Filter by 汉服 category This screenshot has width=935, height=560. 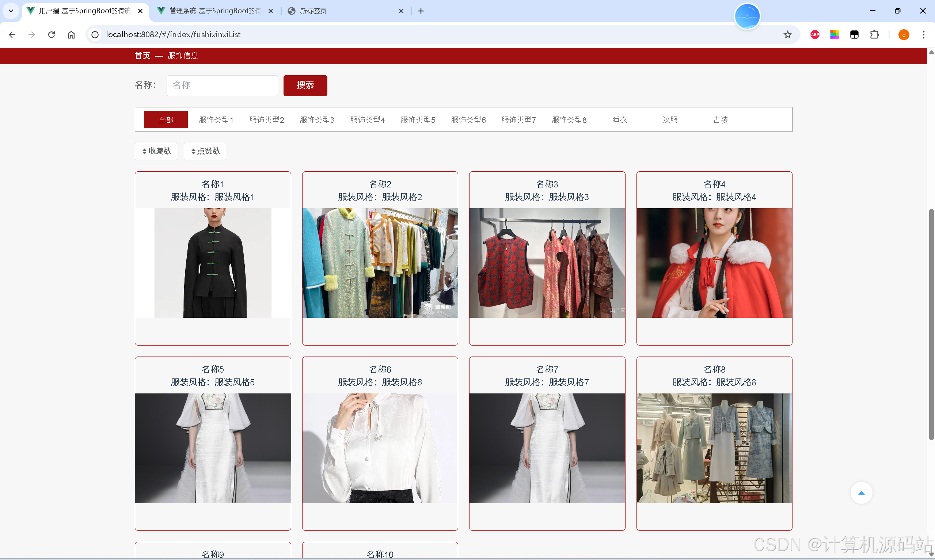(670, 119)
